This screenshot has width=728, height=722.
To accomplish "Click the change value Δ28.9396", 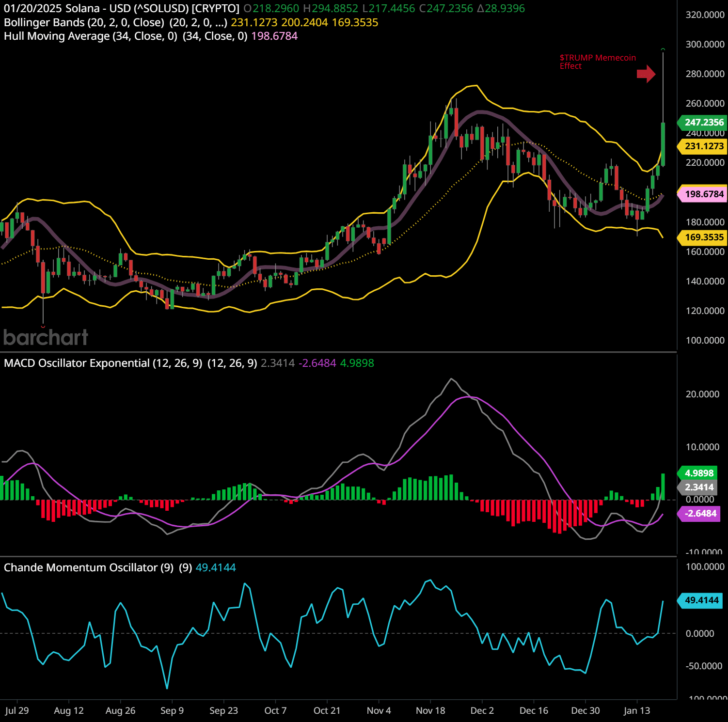I will (501, 8).
